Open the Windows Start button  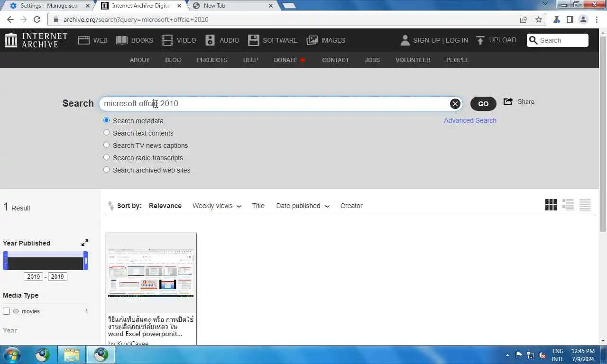[x=12, y=355]
